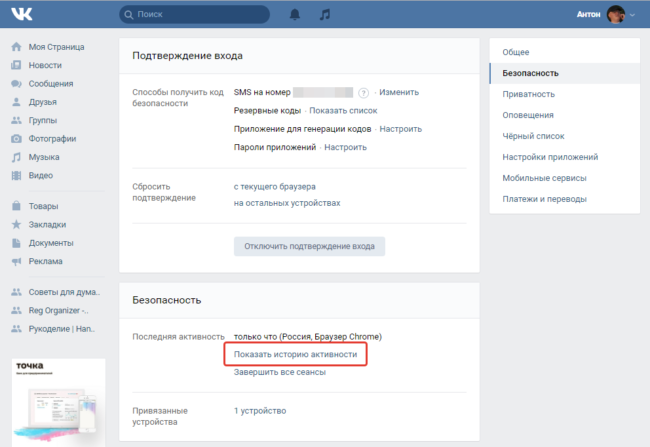Click Изменить next to SMS number
Viewport: 650px width, 447px height.
tap(399, 92)
